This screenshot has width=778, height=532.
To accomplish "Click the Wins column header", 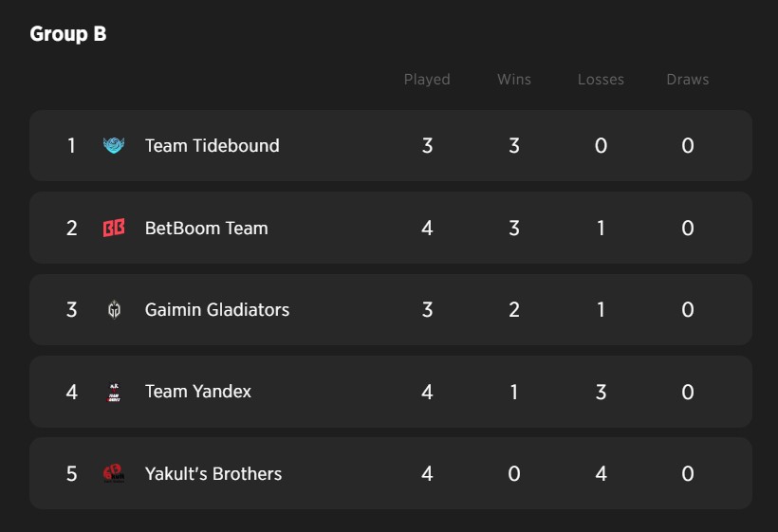I will coord(514,80).
